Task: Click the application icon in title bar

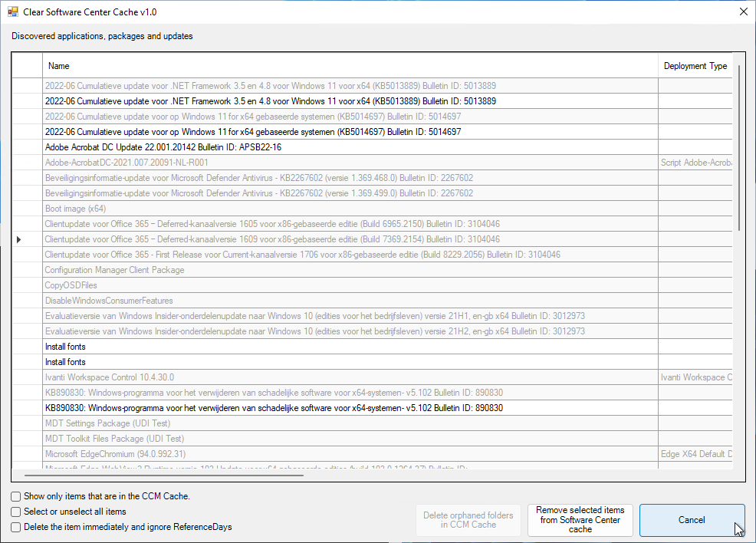Action: (x=13, y=12)
